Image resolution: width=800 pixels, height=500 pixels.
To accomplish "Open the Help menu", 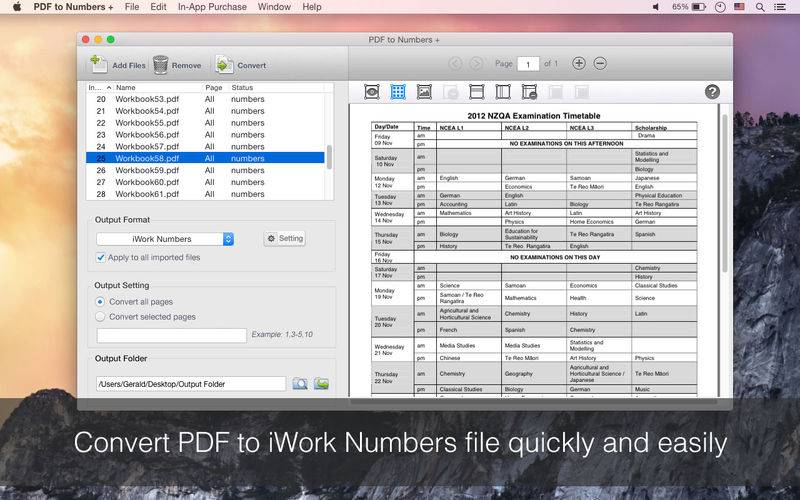I will [312, 7].
